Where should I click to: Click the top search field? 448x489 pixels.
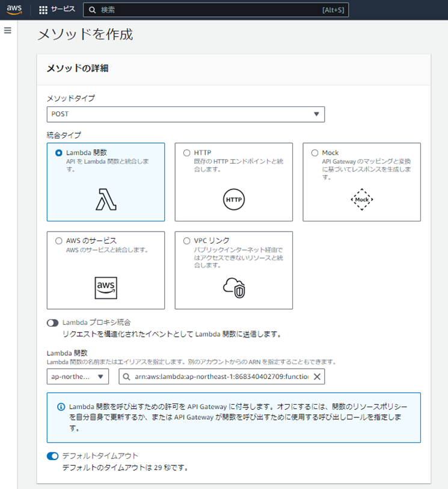(x=216, y=10)
